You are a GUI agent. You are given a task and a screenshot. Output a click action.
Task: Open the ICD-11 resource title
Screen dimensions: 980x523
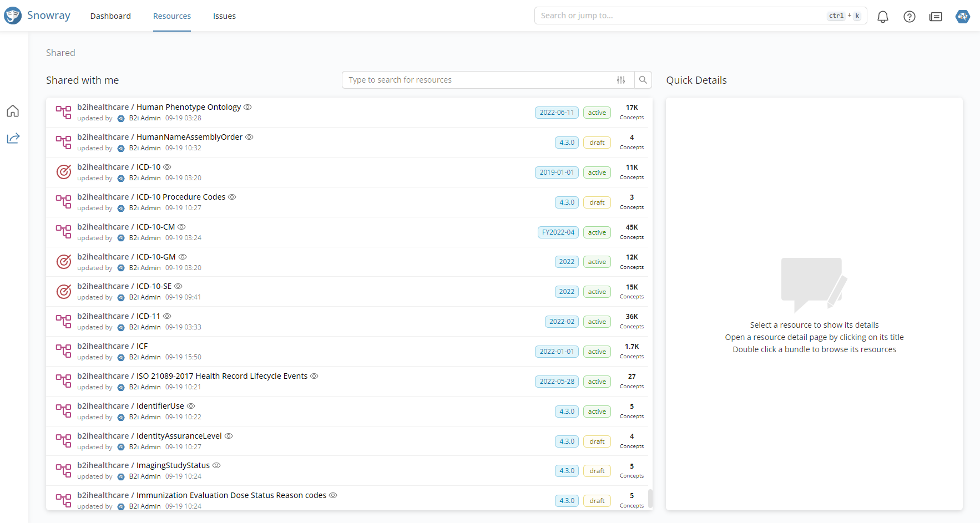click(x=148, y=316)
